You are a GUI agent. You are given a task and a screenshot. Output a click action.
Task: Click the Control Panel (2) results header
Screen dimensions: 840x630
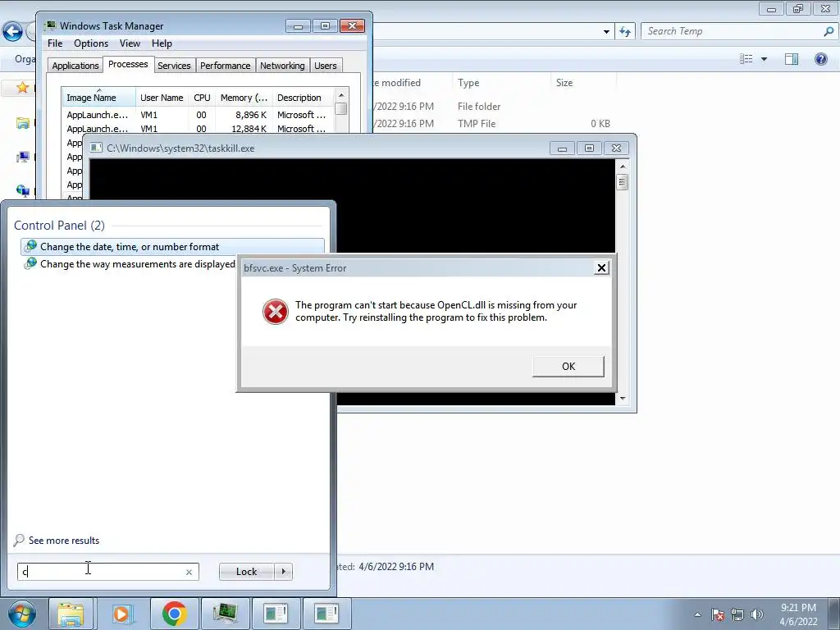tap(59, 226)
